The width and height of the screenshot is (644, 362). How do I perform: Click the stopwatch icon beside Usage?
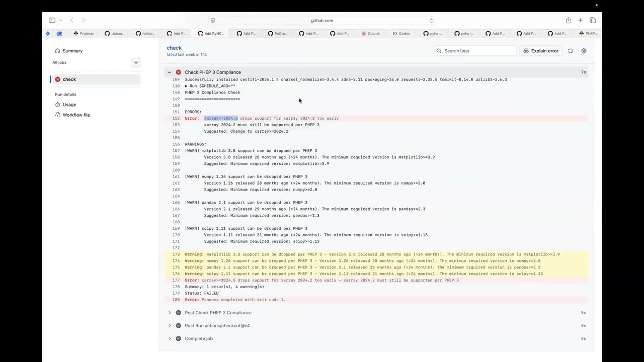(x=58, y=105)
